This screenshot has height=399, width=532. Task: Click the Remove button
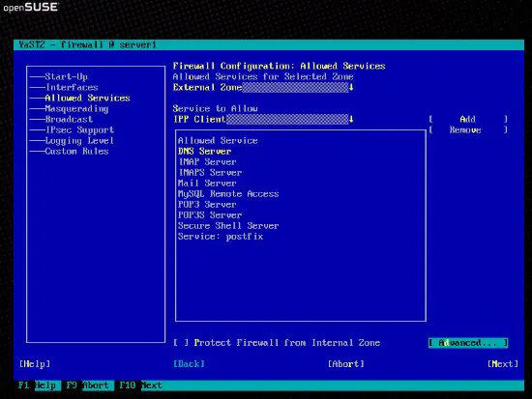click(x=468, y=129)
